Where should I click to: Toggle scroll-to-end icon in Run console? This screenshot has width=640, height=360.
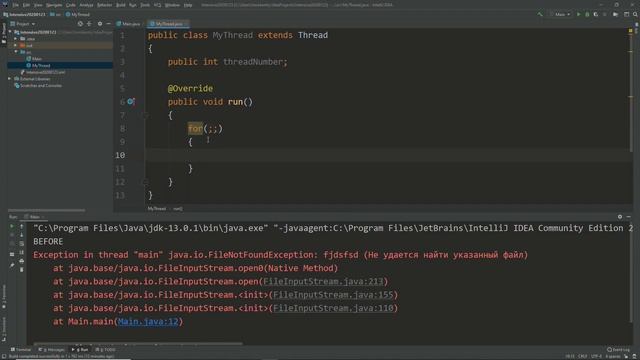pyautogui.click(x=22, y=252)
